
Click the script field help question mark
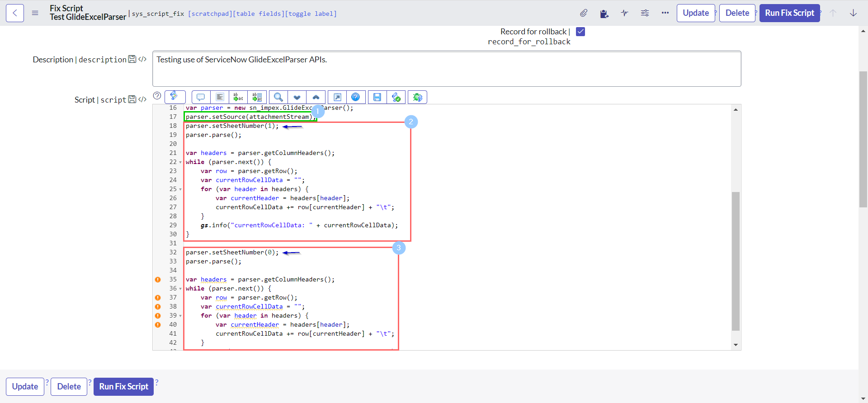pyautogui.click(x=157, y=96)
